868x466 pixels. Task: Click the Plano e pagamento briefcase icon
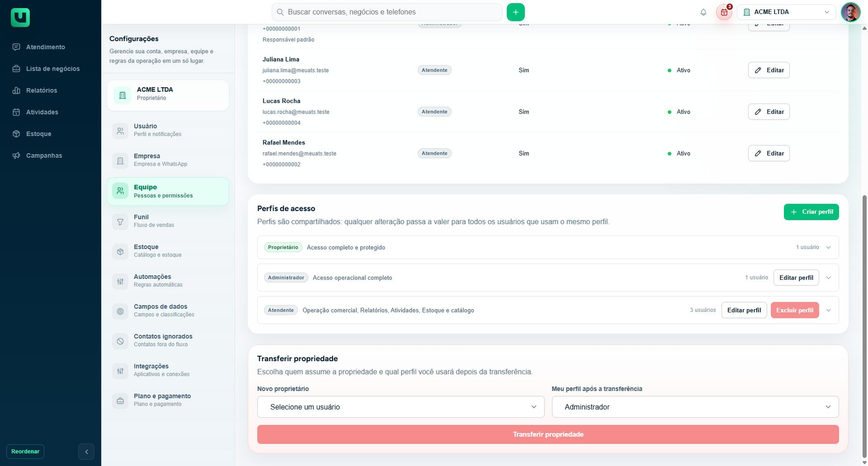click(x=120, y=401)
